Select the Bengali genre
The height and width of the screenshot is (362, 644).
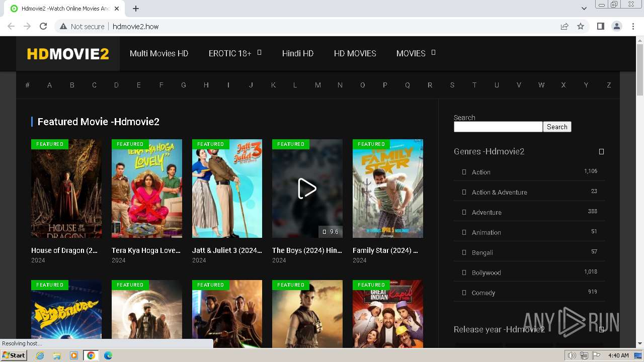482,252
